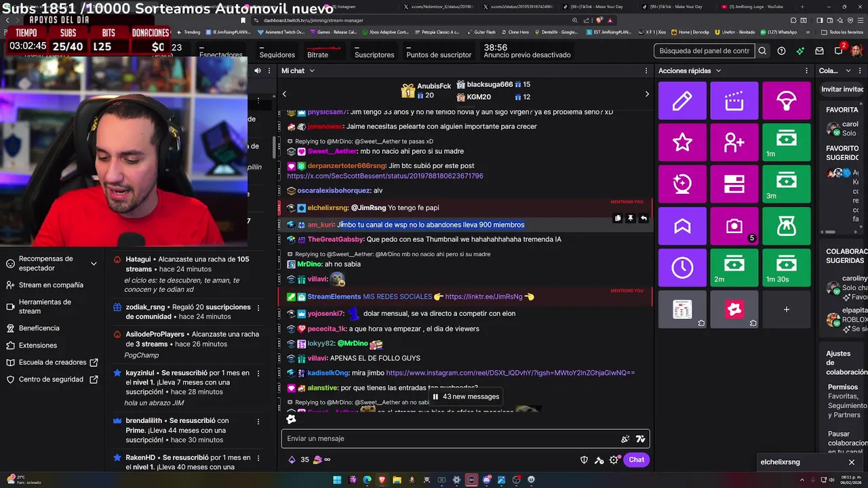868x488 pixels.
Task: Open the Edit stream info quick action
Action: [682, 101]
